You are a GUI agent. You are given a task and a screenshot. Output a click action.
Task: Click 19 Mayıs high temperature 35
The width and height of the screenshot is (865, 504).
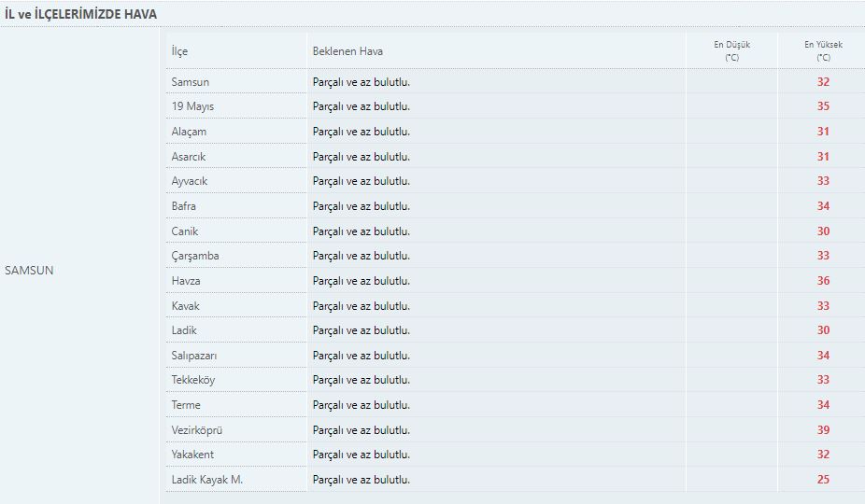tap(823, 106)
